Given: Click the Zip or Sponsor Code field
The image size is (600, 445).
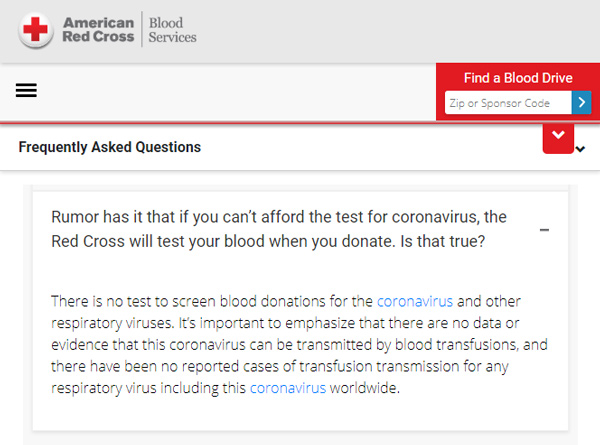Looking at the screenshot, I should (508, 102).
